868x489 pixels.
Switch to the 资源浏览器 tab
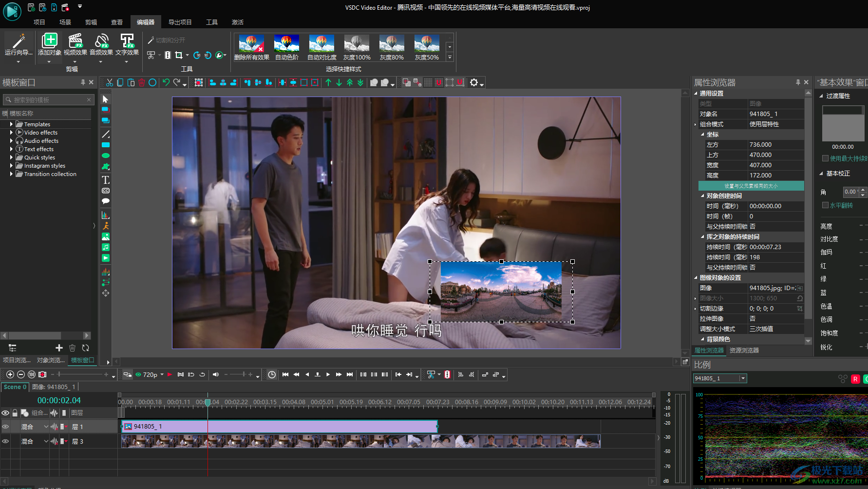pyautogui.click(x=744, y=350)
